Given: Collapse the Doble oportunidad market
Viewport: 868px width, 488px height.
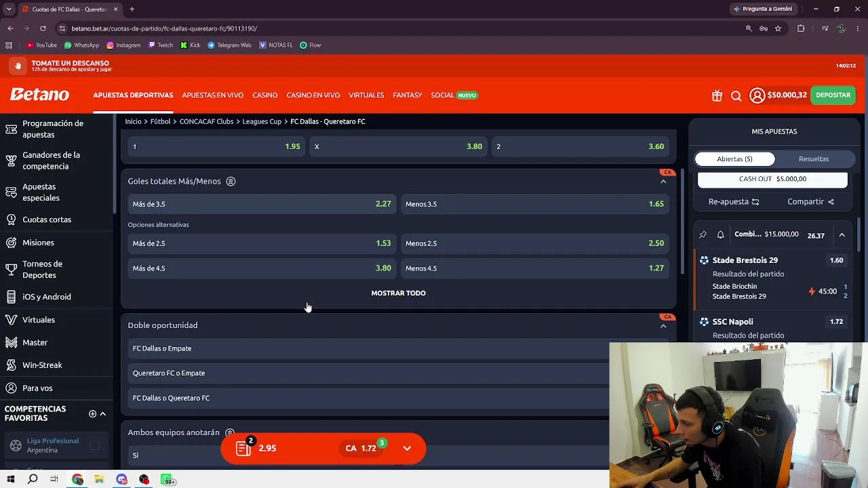Looking at the screenshot, I should coord(663,326).
